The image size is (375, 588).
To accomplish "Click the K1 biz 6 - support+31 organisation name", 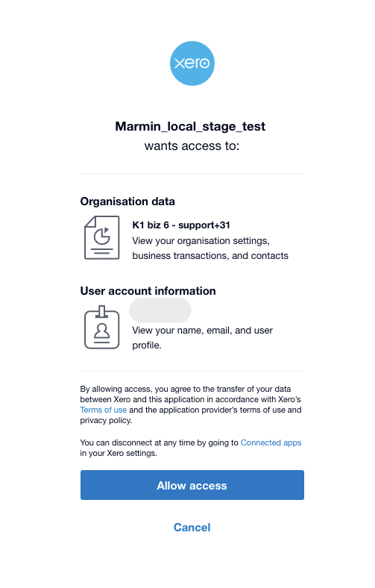I will [181, 225].
